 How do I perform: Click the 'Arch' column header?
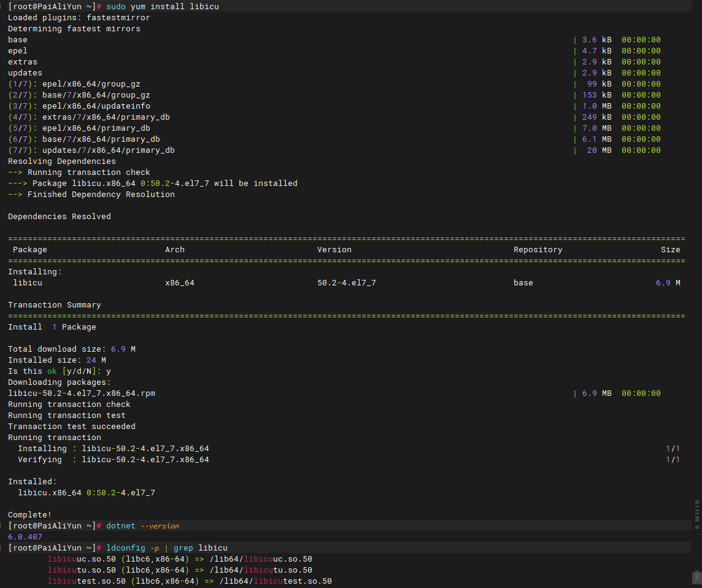click(x=175, y=249)
